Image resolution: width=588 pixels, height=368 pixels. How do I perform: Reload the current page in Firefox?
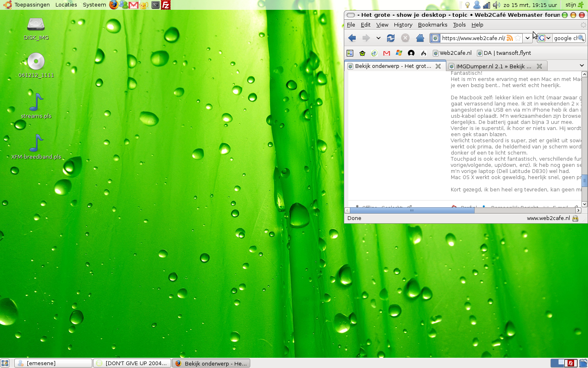391,38
